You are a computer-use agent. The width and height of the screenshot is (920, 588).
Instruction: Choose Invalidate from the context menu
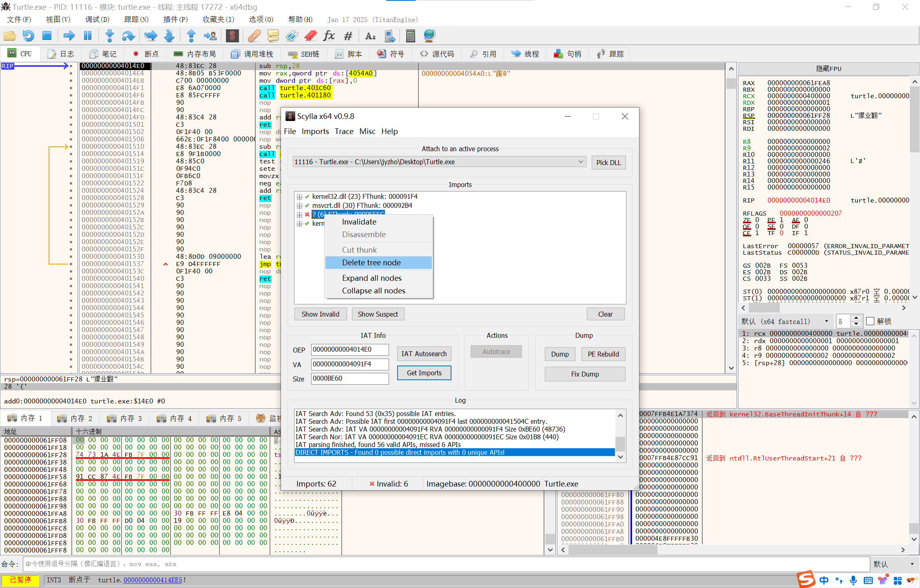(359, 222)
